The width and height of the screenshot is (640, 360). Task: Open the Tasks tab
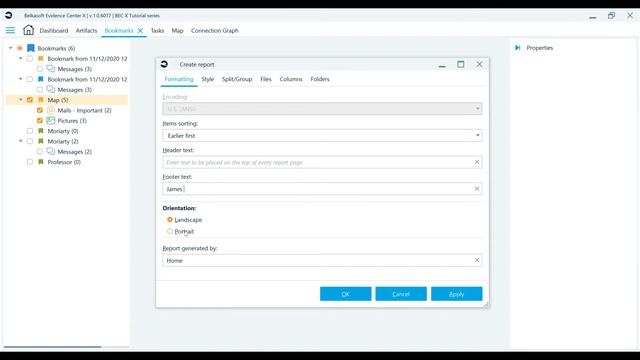tap(157, 31)
